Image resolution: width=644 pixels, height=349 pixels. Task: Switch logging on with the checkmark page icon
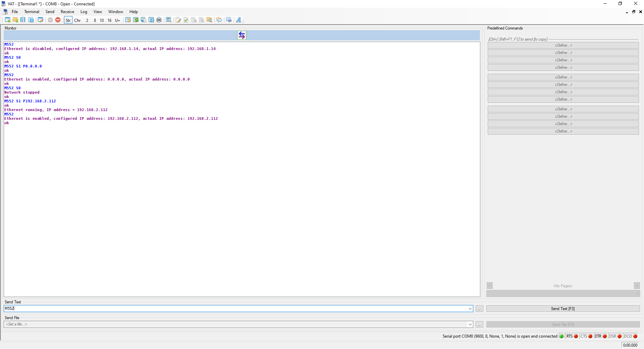click(x=186, y=20)
